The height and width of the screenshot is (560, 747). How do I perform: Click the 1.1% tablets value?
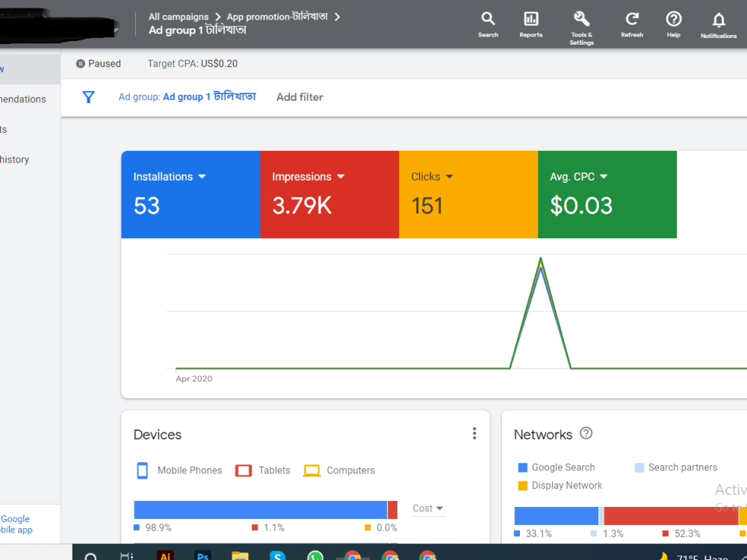[x=274, y=528]
